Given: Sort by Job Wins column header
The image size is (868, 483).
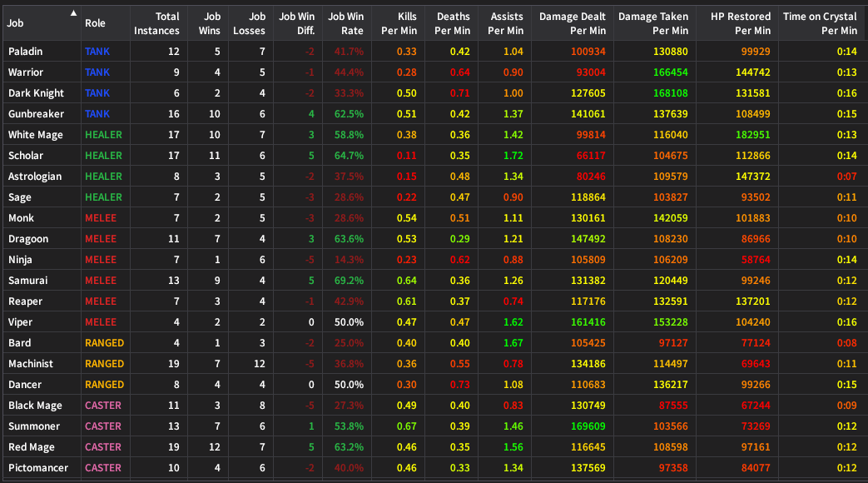Looking at the screenshot, I should point(209,23).
